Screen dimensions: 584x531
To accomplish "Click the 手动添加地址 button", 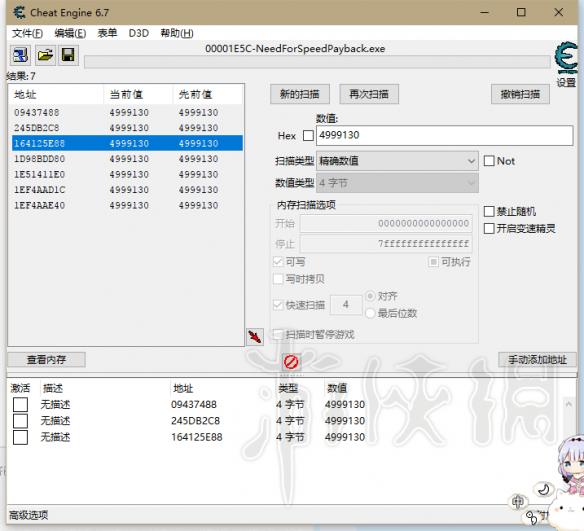I will 537,360.
